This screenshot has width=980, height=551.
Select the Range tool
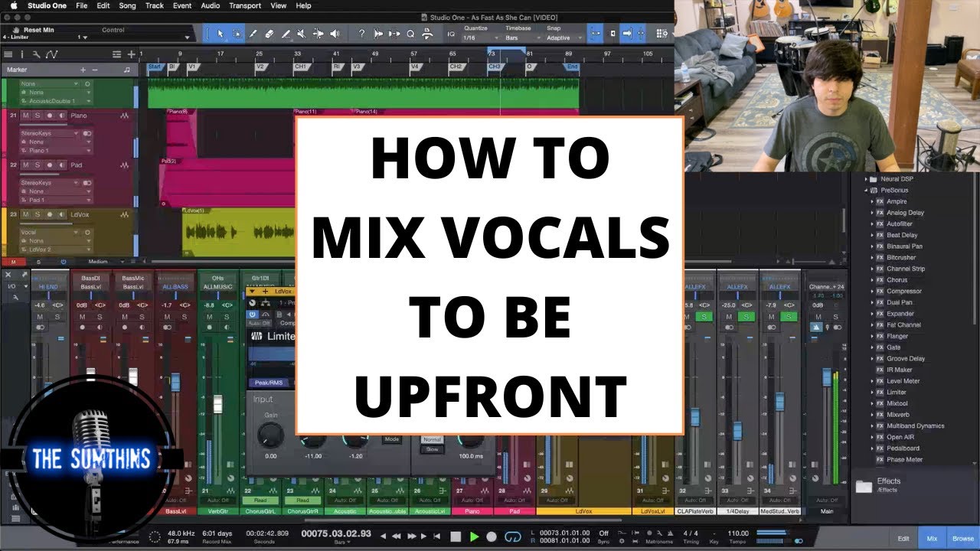coord(237,34)
